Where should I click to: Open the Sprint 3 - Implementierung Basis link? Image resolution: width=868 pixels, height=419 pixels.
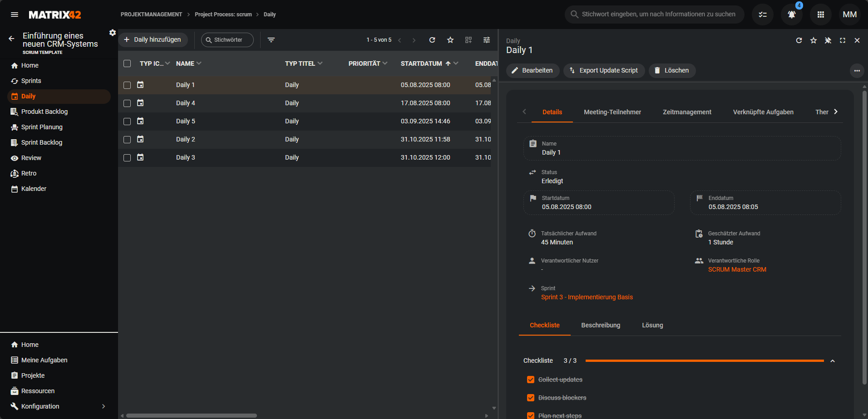[587, 297]
